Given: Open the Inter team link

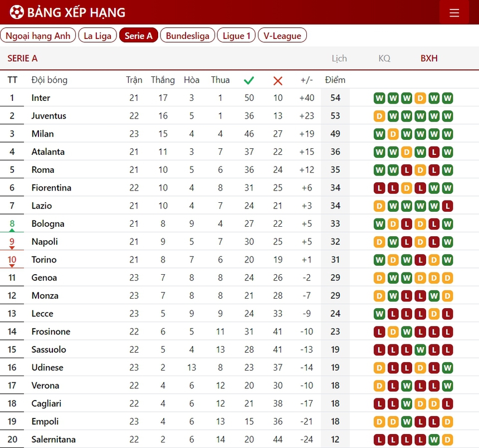Looking at the screenshot, I should [x=41, y=98].
